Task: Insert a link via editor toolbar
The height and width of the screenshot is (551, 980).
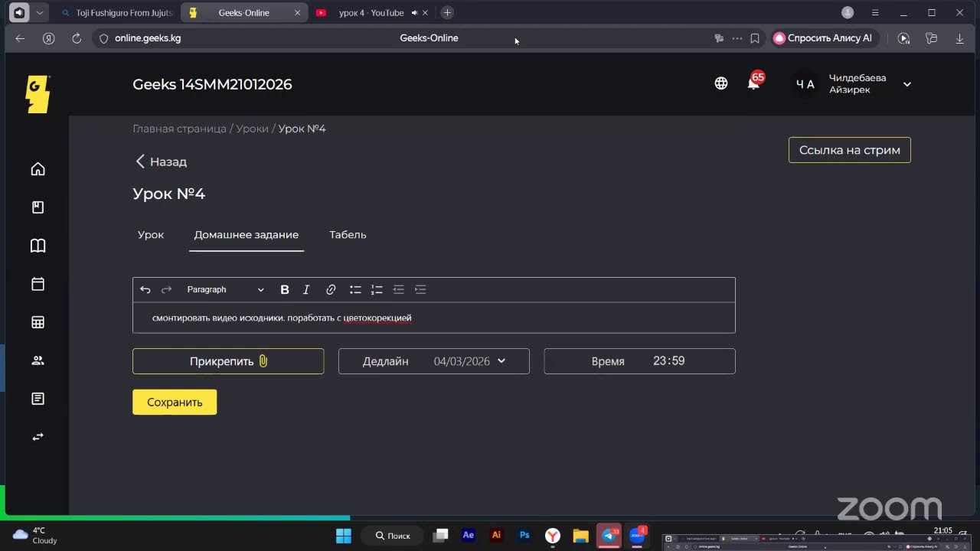Action: click(331, 289)
